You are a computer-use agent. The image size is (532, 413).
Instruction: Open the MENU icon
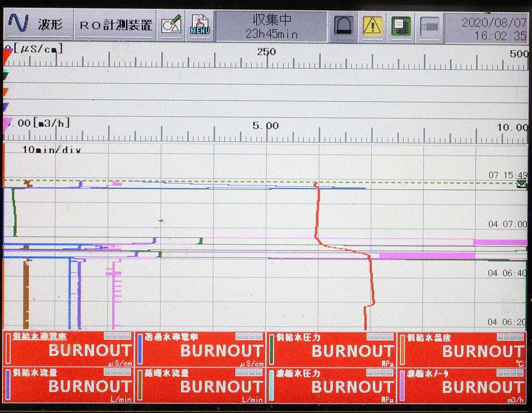pos(199,25)
